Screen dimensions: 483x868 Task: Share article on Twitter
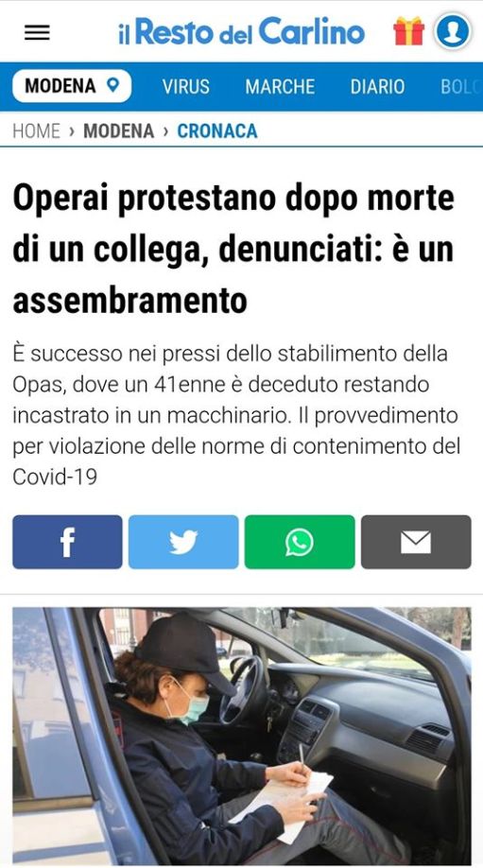click(x=183, y=542)
